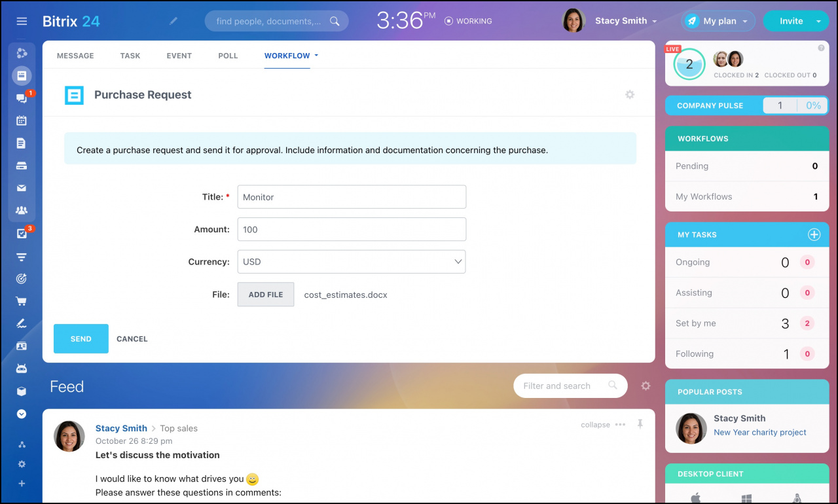Open the Documents sidebar icon

point(22,143)
